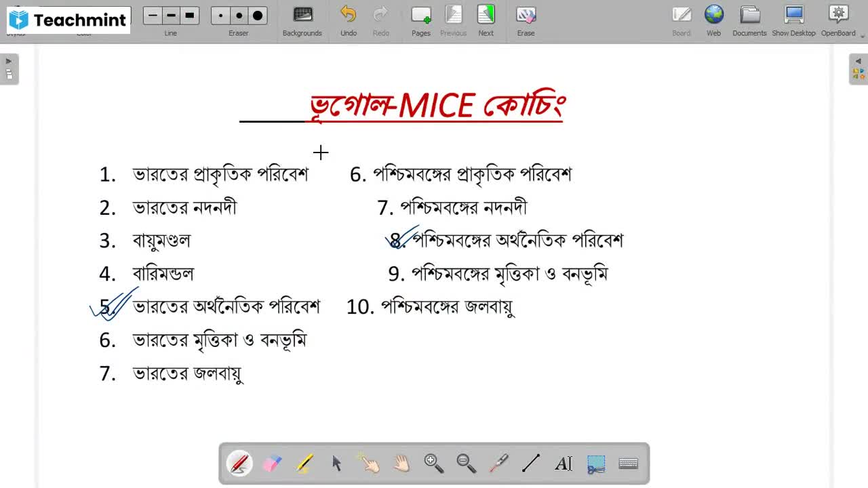
Task: Select the thick Line width
Action: (x=190, y=16)
